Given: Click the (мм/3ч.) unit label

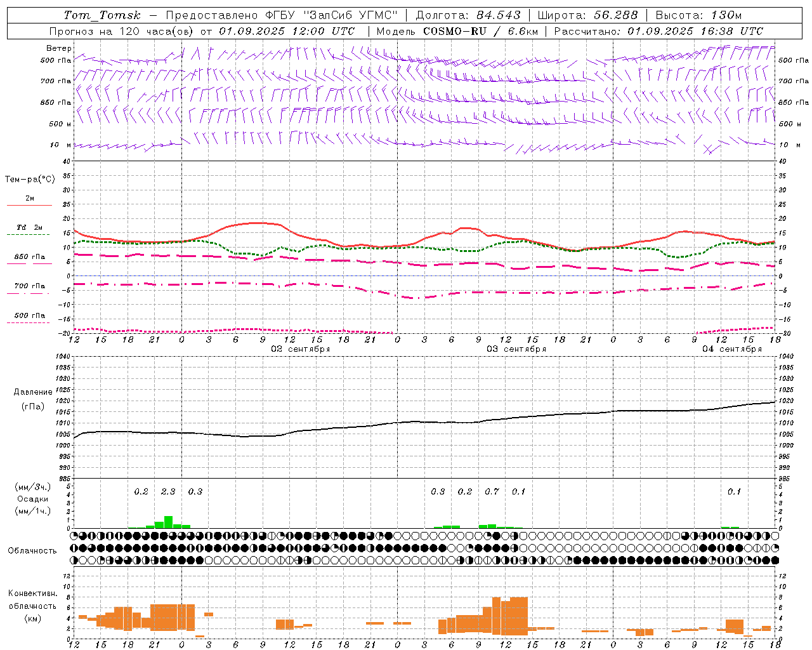Looking at the screenshot, I should click(x=32, y=487).
